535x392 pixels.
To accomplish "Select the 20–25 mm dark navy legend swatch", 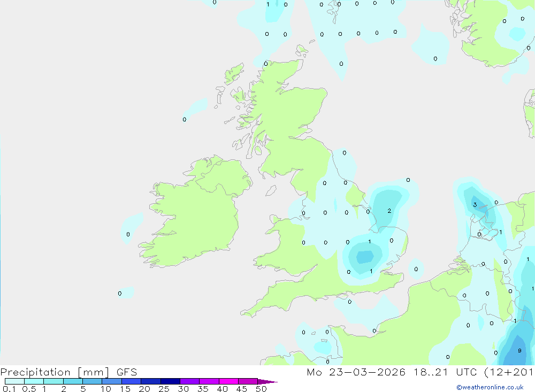I will (150, 381).
